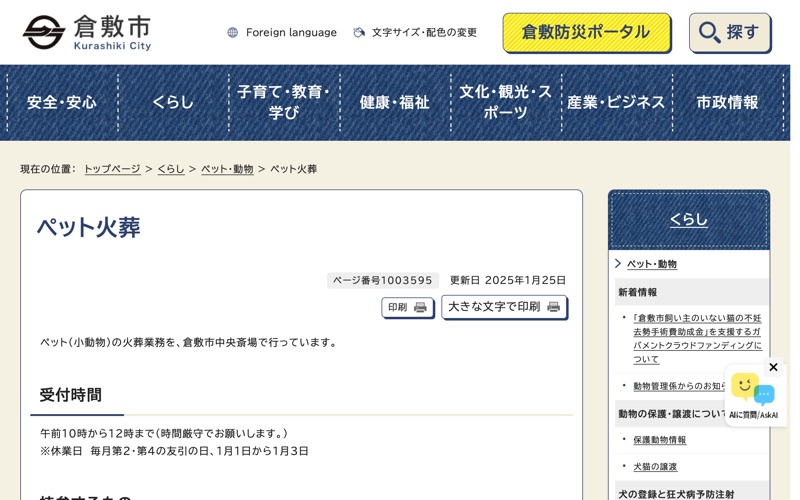This screenshot has width=800, height=500.
Task: Click the ※休業日 closed days text
Action: (174, 451)
